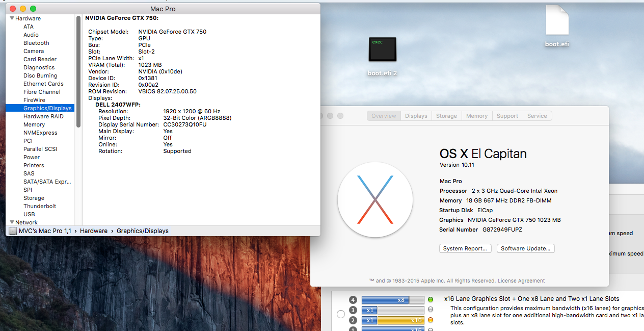Viewport: 644px width, 331px height.
Task: Select Thunderbolt in the sidebar
Action: coord(40,206)
